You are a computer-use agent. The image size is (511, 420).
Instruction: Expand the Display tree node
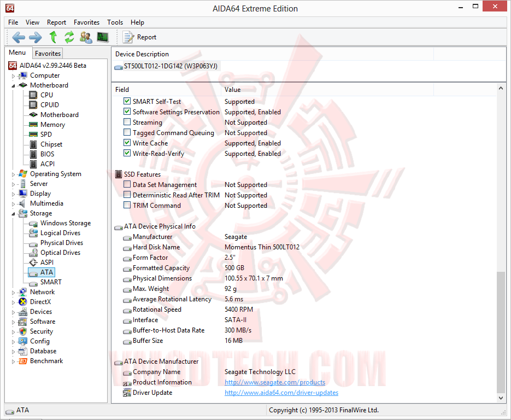tap(13, 194)
